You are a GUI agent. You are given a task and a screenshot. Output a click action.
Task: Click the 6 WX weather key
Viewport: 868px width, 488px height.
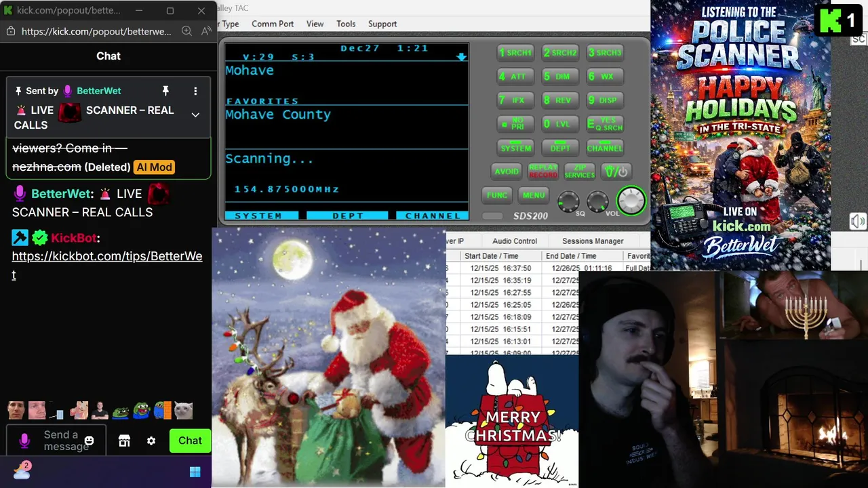tap(605, 77)
